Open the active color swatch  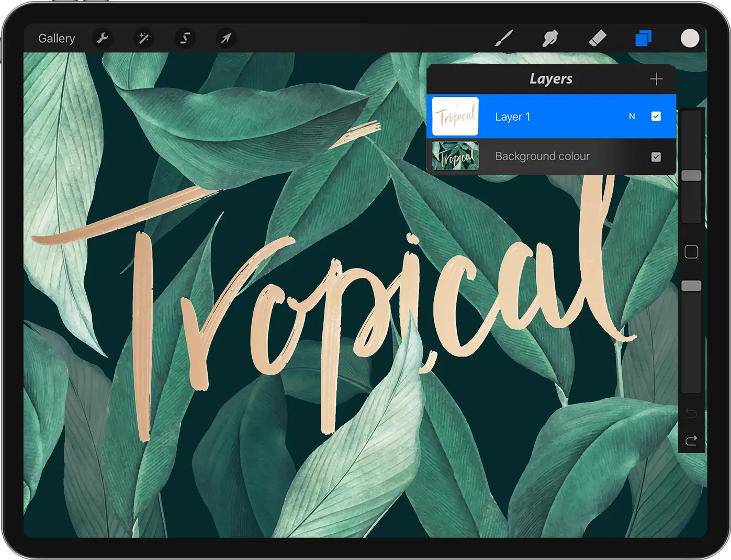pos(690,38)
